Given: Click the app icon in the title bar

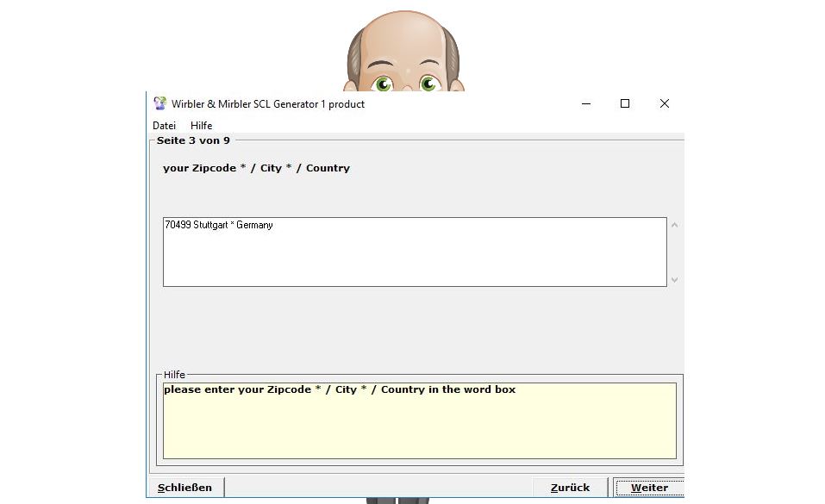Looking at the screenshot, I should [159, 103].
